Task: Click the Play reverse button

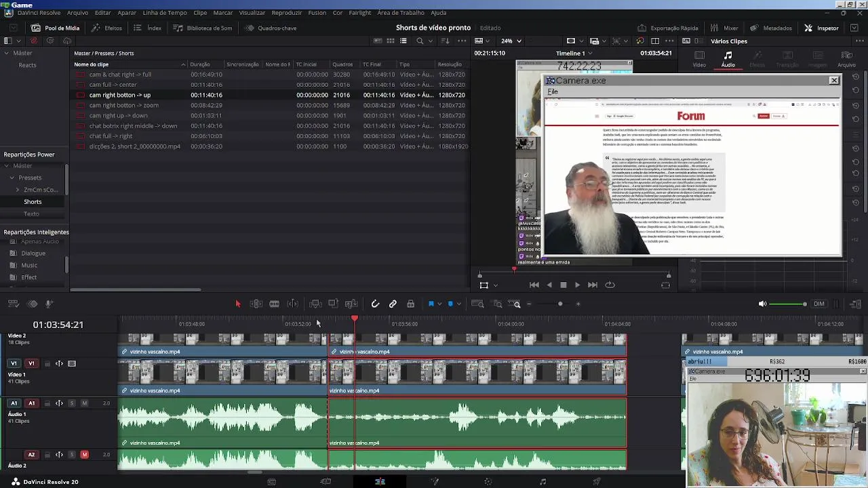Action: [549, 285]
